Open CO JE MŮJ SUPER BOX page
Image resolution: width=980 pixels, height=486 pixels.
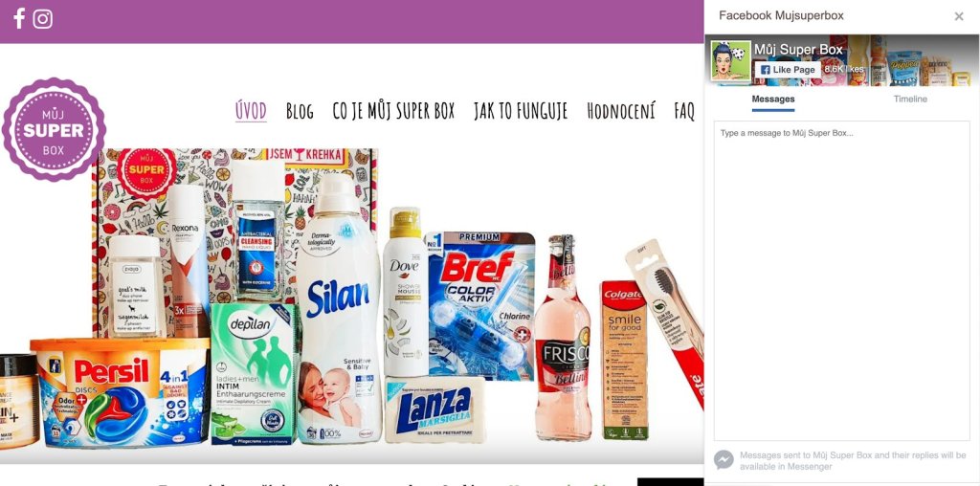(393, 111)
